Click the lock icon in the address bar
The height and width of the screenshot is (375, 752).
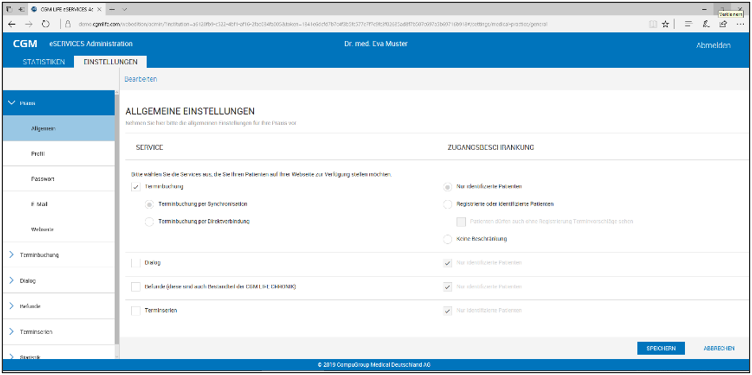coord(68,24)
